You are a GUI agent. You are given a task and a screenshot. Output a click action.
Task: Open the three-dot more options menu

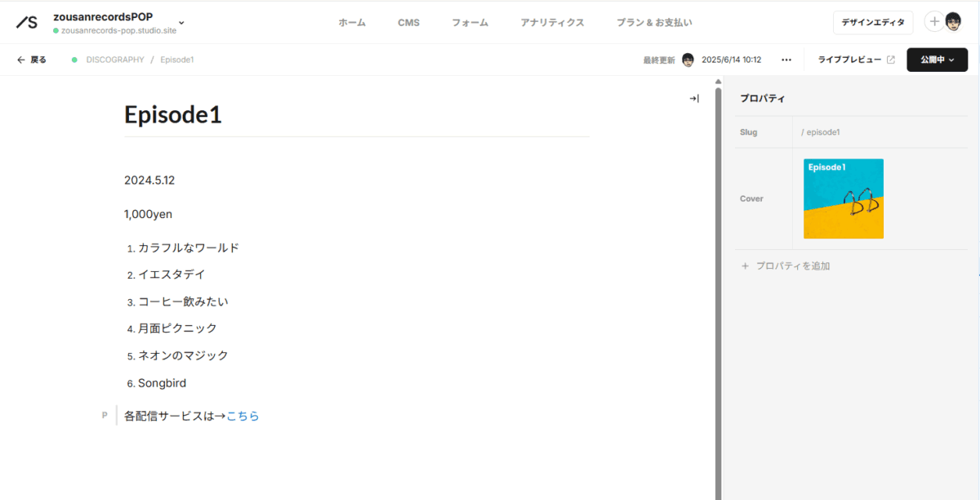click(786, 60)
